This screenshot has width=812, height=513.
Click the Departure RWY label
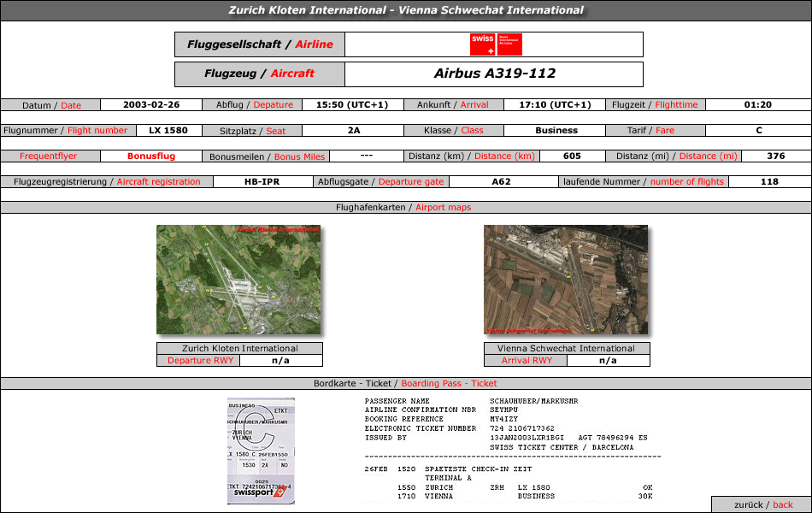click(199, 361)
